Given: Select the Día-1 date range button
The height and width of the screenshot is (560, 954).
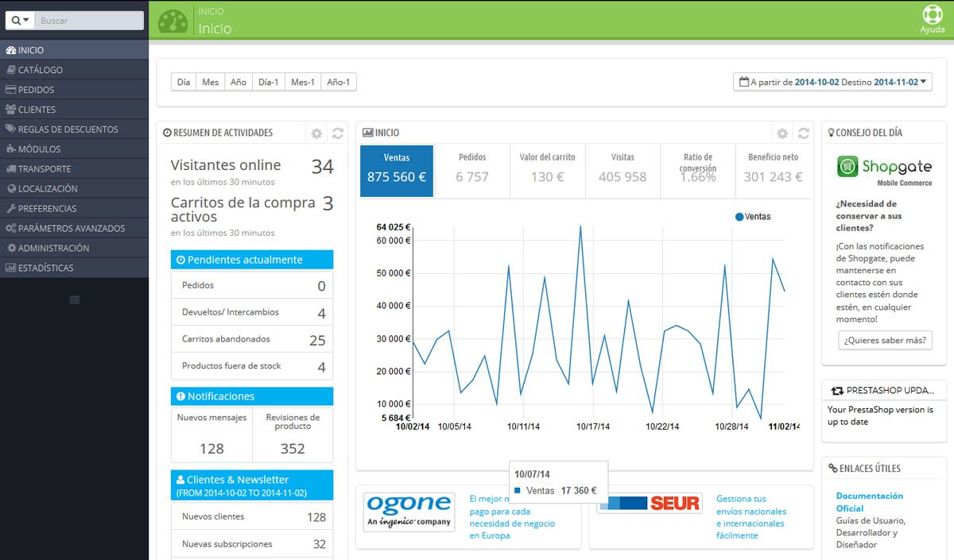Looking at the screenshot, I should (x=269, y=82).
